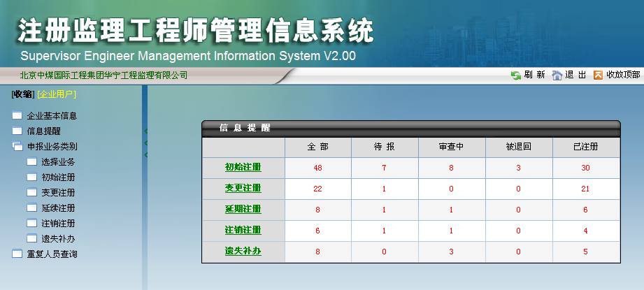The image size is (644, 290).
Task: Click the icon beside 选择业务
Action: pyautogui.click(x=31, y=162)
